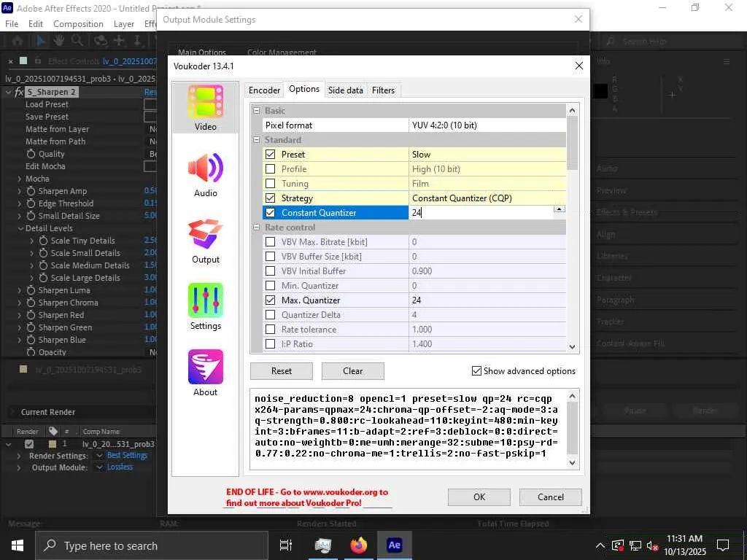
Task: Click the Constant Quantizer value field
Action: [x=481, y=213]
